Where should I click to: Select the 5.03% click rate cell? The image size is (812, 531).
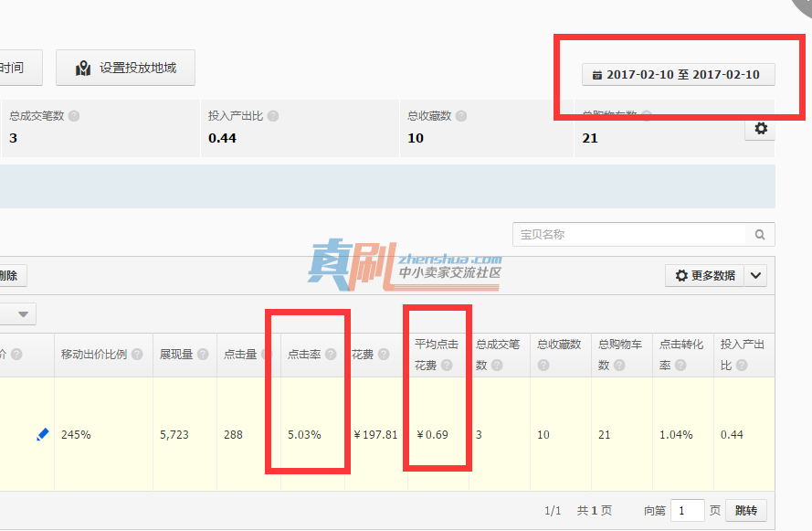coord(304,435)
